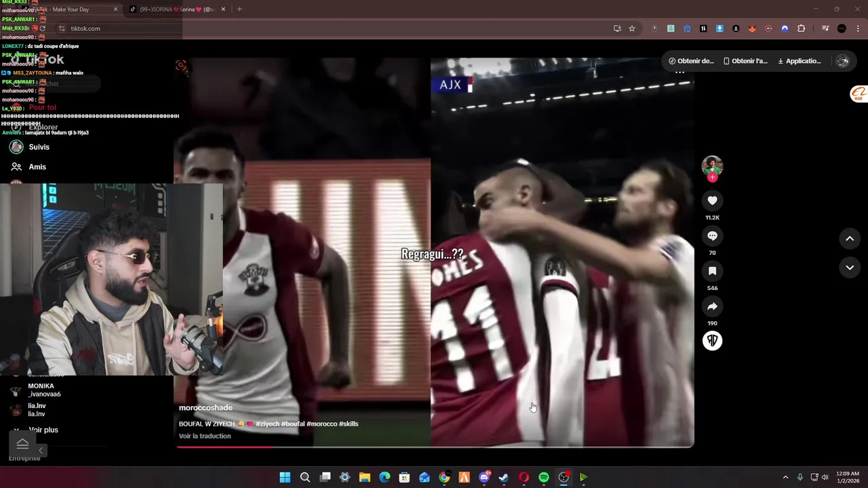Open the MetaMask fox extension
The width and height of the screenshot is (868, 488).
click(x=752, y=28)
